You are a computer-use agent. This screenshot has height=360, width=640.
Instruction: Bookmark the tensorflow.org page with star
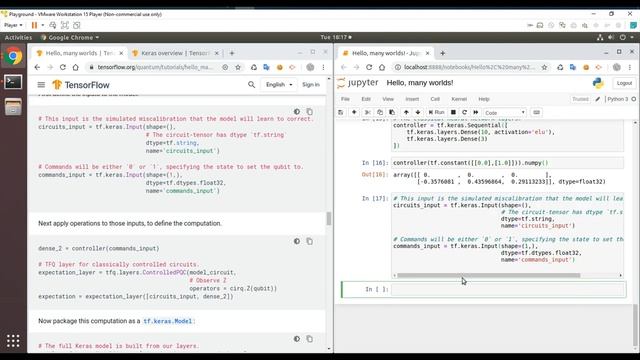(238, 67)
